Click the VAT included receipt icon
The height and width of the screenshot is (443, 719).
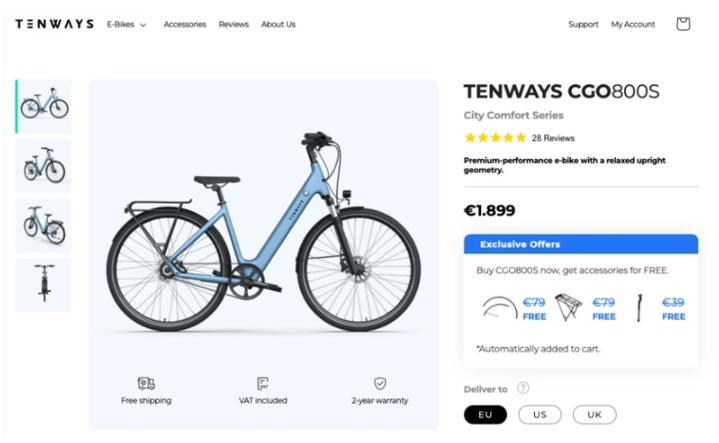[263, 383]
